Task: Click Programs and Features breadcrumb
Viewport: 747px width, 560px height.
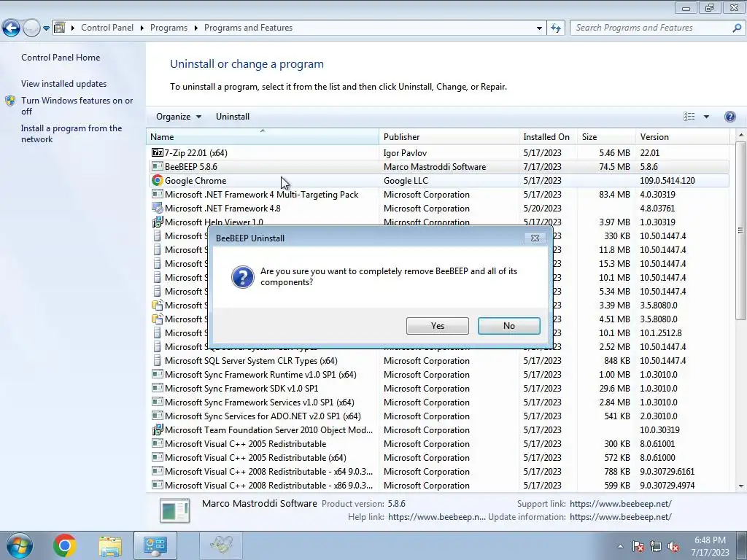Action: tap(248, 28)
